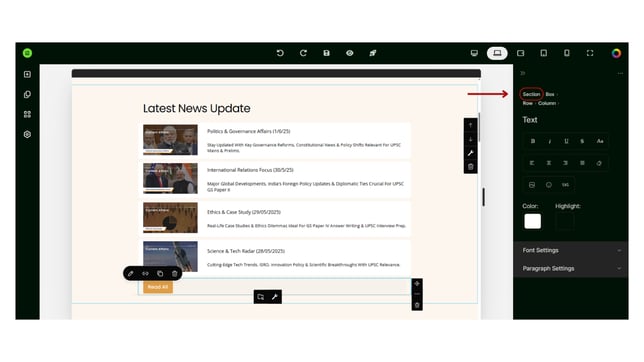644x362 pixels.
Task: Open the Highlight color swatch
Action: click(565, 221)
